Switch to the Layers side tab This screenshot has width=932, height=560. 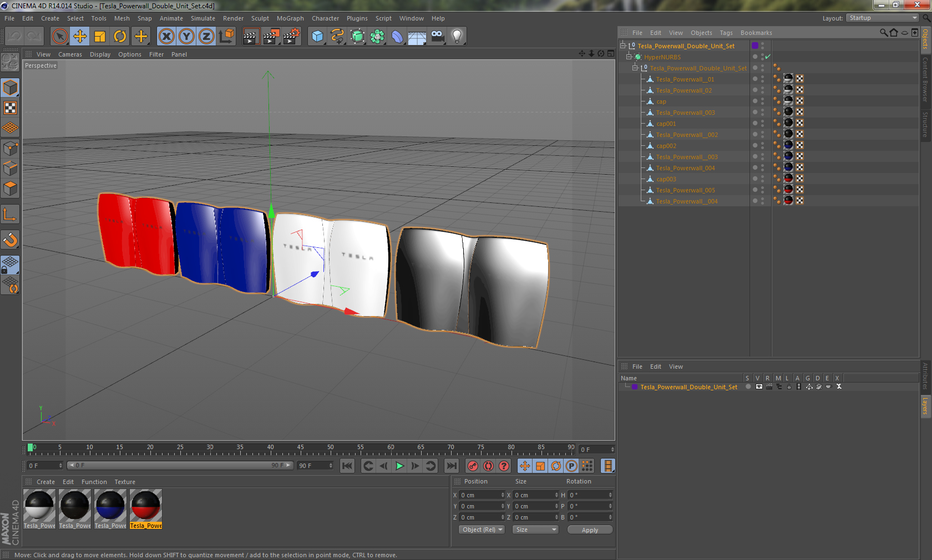pos(925,406)
